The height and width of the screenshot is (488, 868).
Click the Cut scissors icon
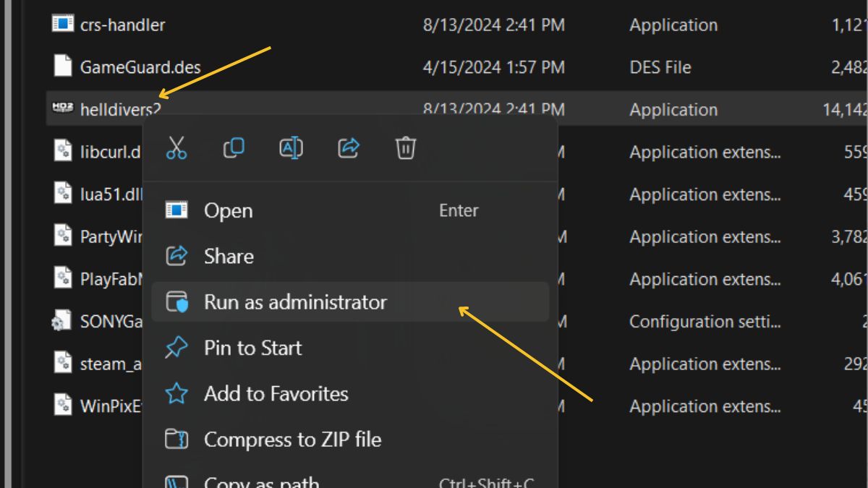click(x=176, y=148)
